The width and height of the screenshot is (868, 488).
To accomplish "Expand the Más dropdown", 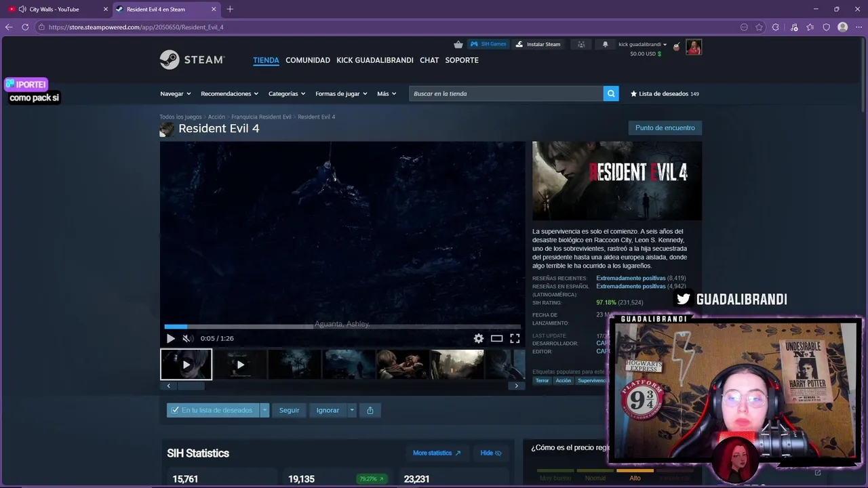I will (387, 94).
